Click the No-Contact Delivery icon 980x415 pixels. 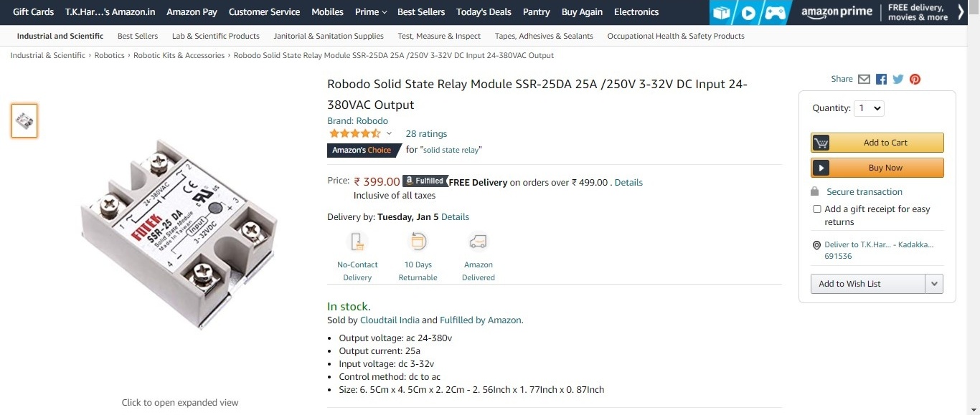[357, 241]
